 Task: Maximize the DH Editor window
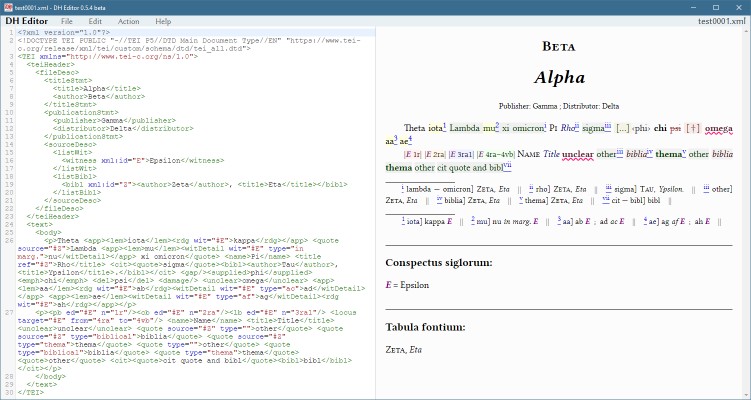tap(716, 8)
